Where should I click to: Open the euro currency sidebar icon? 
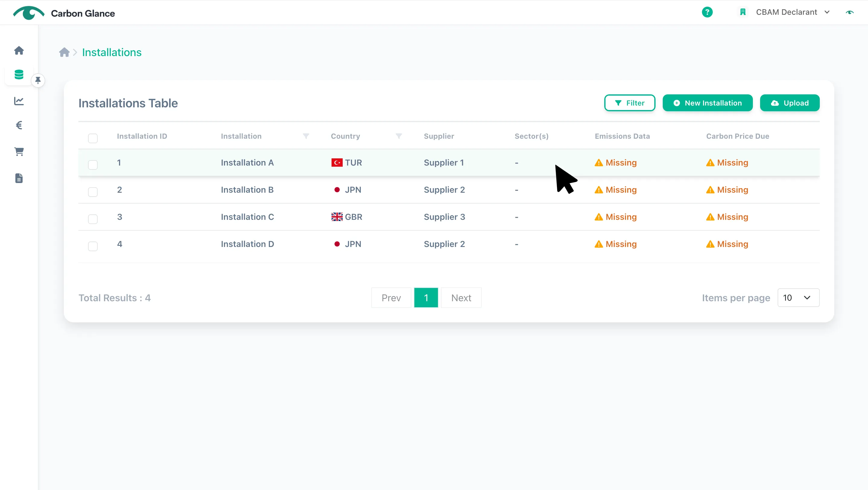[x=19, y=125]
